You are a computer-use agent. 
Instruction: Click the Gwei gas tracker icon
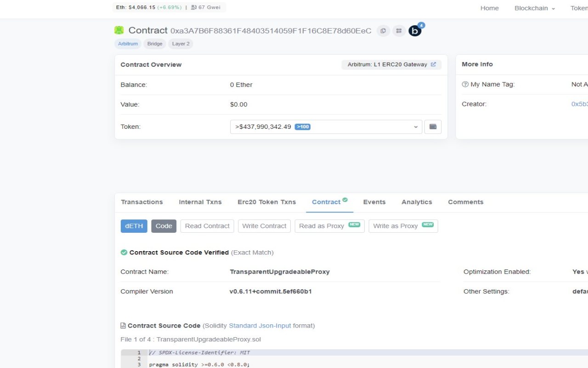193,7
